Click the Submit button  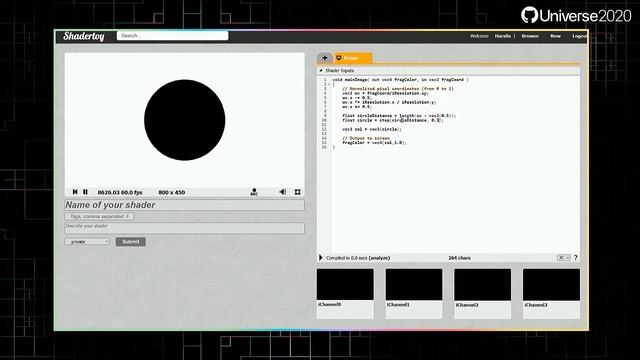[131, 242]
